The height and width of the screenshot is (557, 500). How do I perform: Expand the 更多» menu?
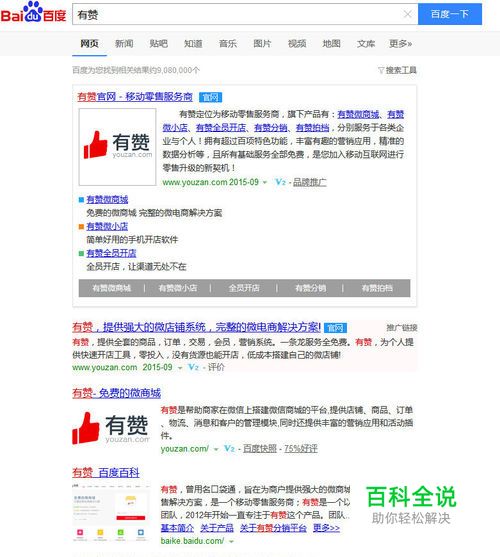tap(401, 44)
